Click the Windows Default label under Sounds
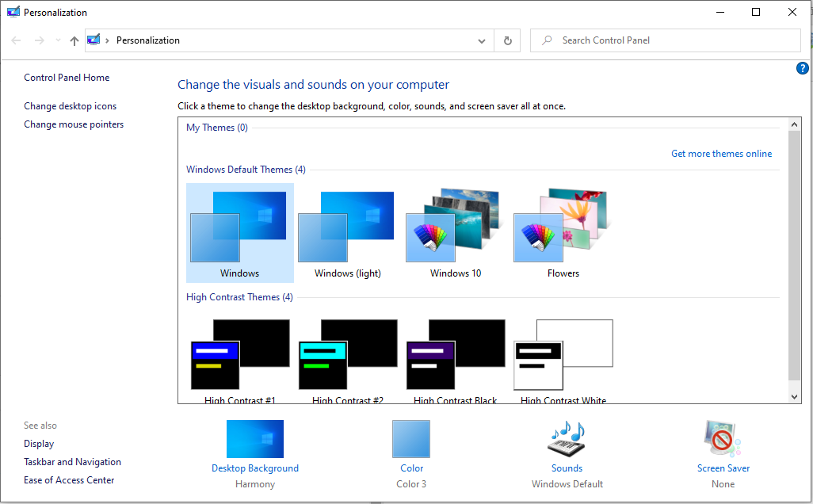The image size is (813, 504). click(567, 483)
